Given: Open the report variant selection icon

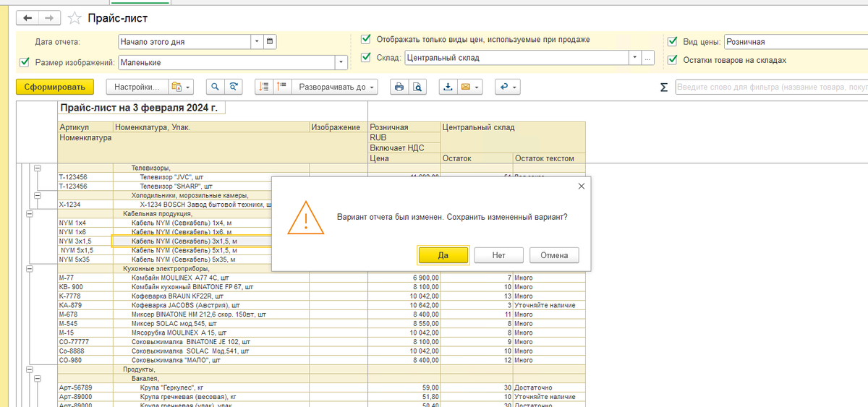Looking at the screenshot, I should (x=180, y=87).
